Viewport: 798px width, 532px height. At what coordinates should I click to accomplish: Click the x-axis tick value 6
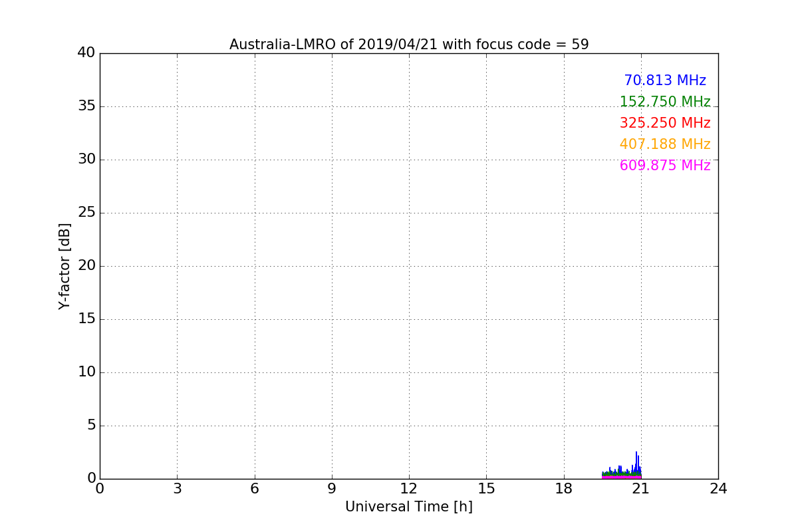click(x=254, y=489)
